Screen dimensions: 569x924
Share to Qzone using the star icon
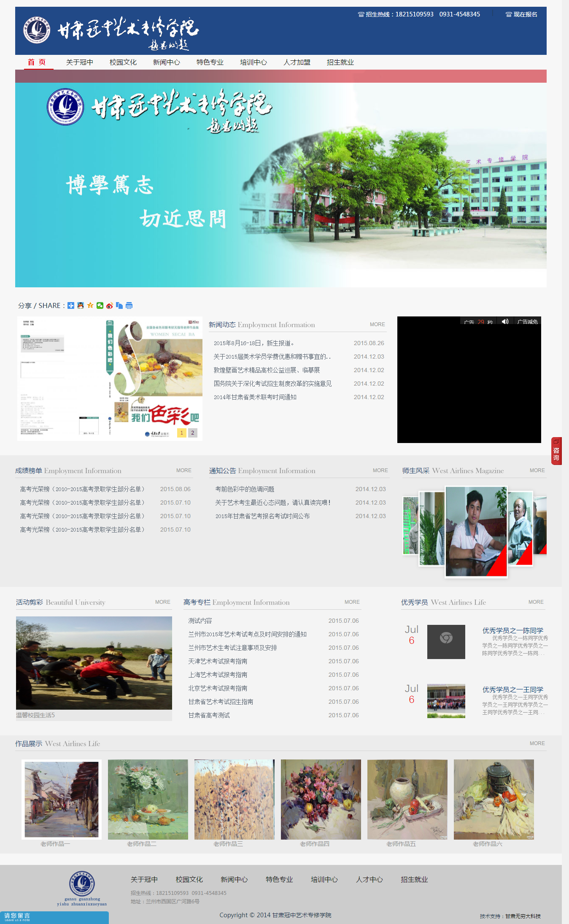[x=90, y=305]
